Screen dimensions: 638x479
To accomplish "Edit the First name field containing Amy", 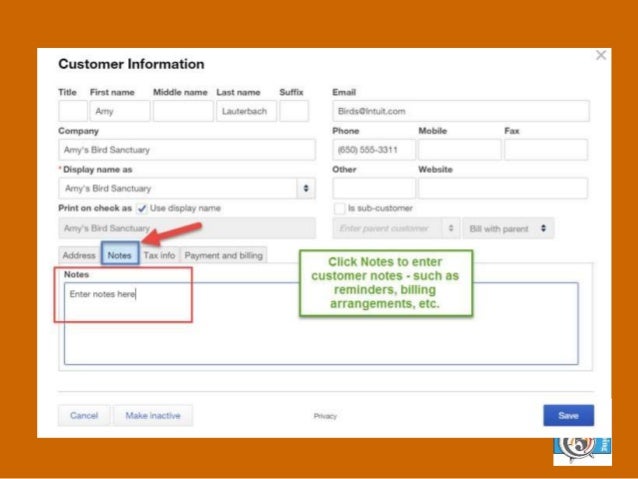I will click(x=120, y=111).
